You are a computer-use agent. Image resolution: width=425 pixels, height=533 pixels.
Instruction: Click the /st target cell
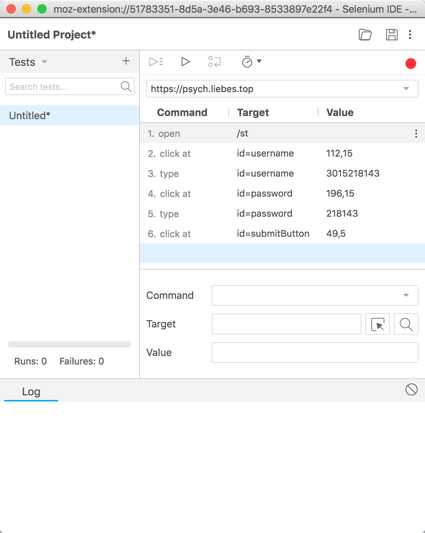(242, 134)
